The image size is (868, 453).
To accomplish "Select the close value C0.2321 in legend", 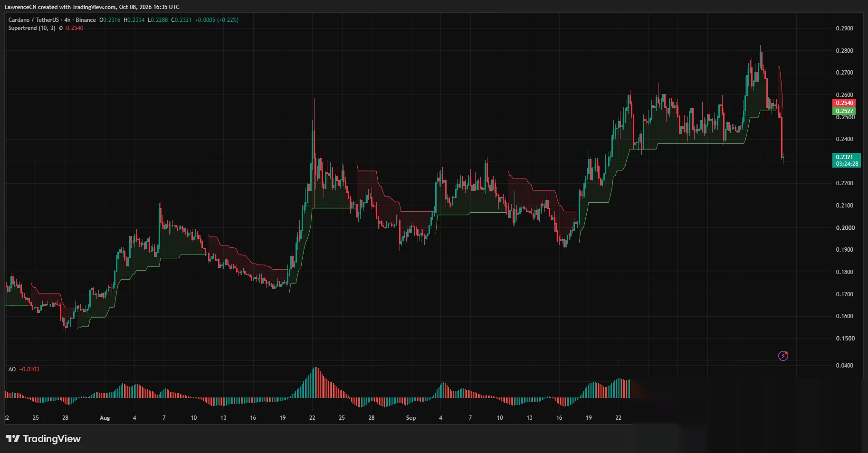I will tap(181, 20).
